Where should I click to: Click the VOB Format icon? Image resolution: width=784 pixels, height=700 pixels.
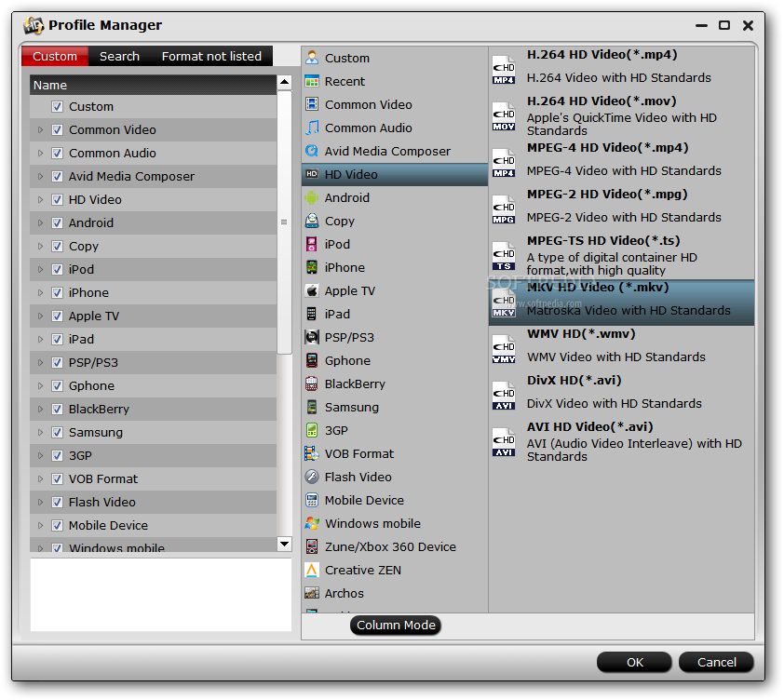[x=312, y=453]
